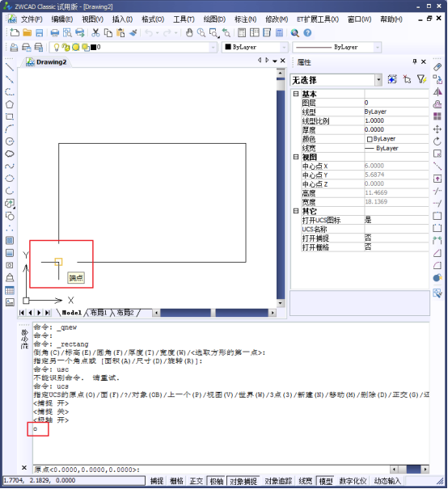
Task: Toggle 极轴 polar tracking
Action: tap(217, 481)
